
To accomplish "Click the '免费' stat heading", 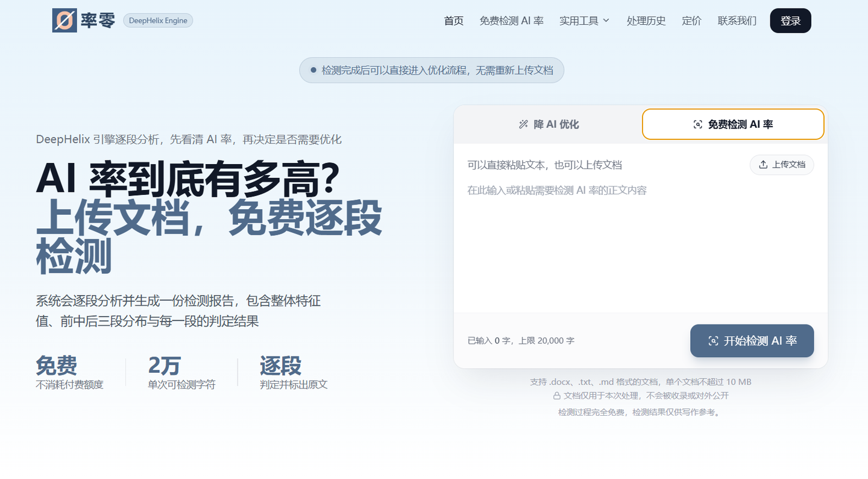I will click(57, 366).
